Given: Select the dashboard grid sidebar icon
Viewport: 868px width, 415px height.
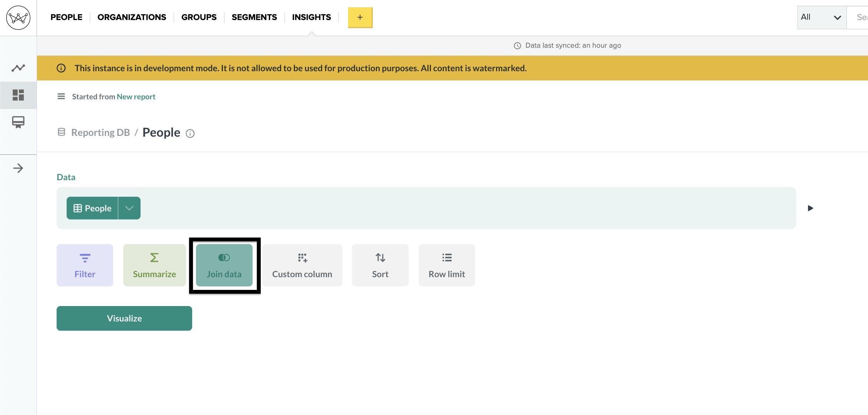Looking at the screenshot, I should coord(18,95).
